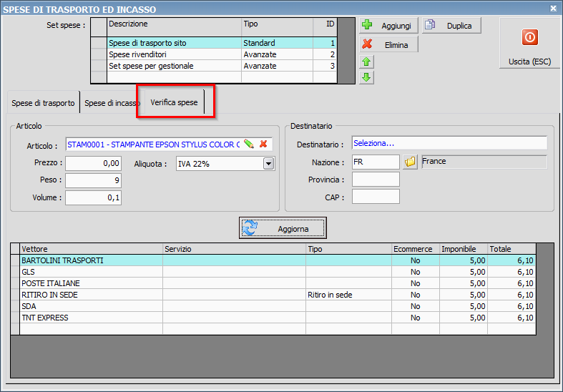Click Ecommerce No cell for GLS
The height and width of the screenshot is (392, 563).
tap(416, 272)
